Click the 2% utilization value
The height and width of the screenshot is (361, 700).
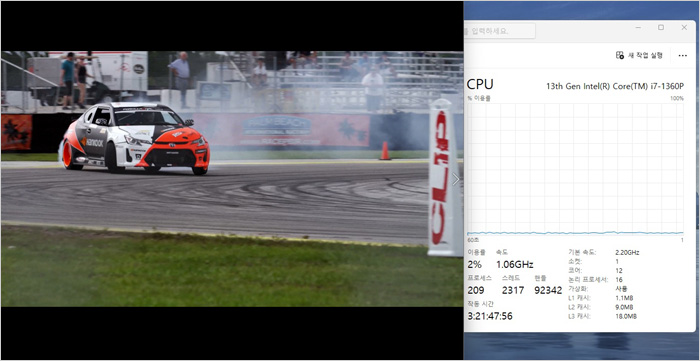click(475, 264)
